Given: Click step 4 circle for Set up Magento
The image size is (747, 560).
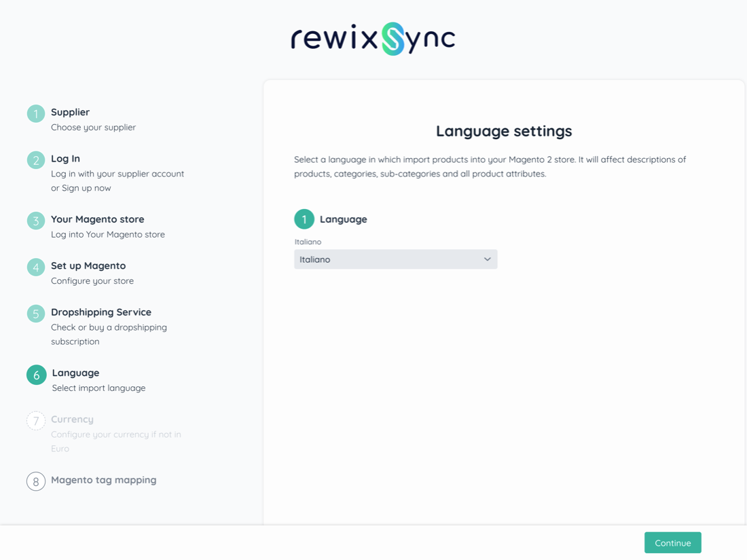Looking at the screenshot, I should (36, 267).
